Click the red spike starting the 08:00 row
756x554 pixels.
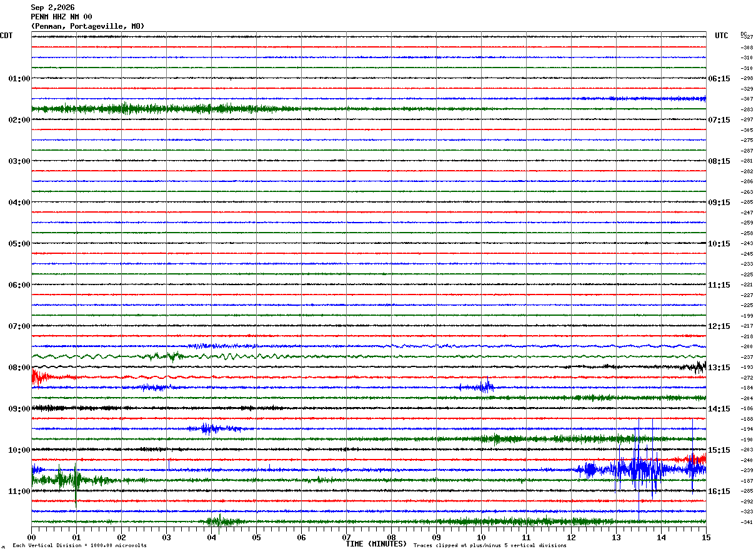39,376
